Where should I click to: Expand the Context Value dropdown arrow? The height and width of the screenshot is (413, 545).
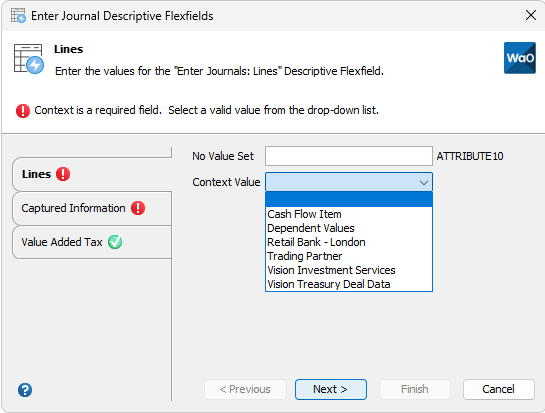[423, 183]
